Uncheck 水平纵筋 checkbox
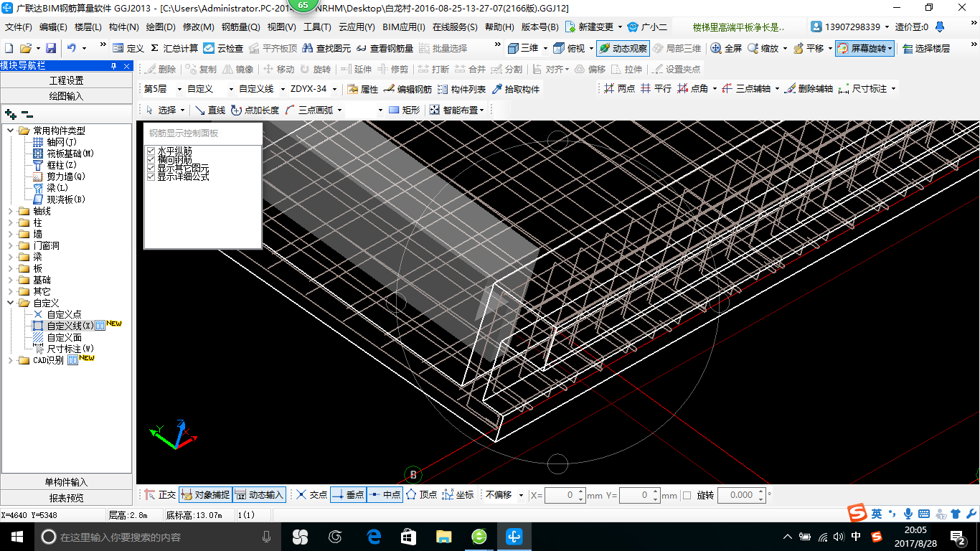Viewport: 980px width, 551px height. pyautogui.click(x=151, y=151)
